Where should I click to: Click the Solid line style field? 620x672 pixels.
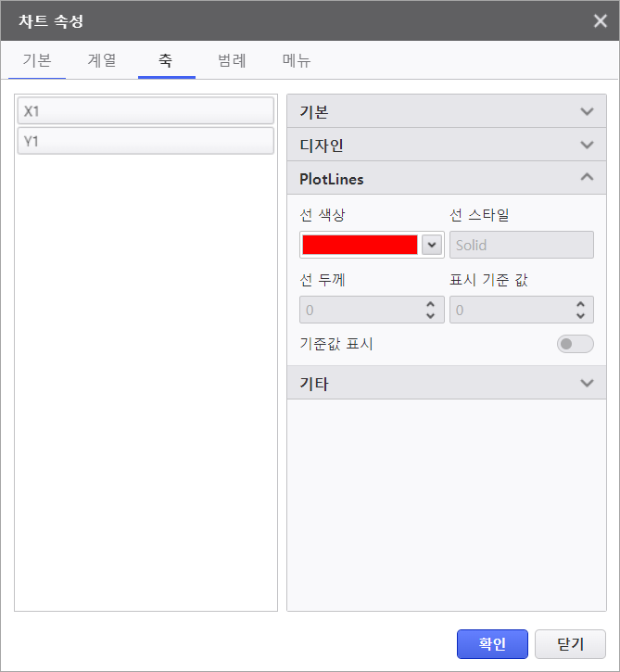click(x=521, y=245)
